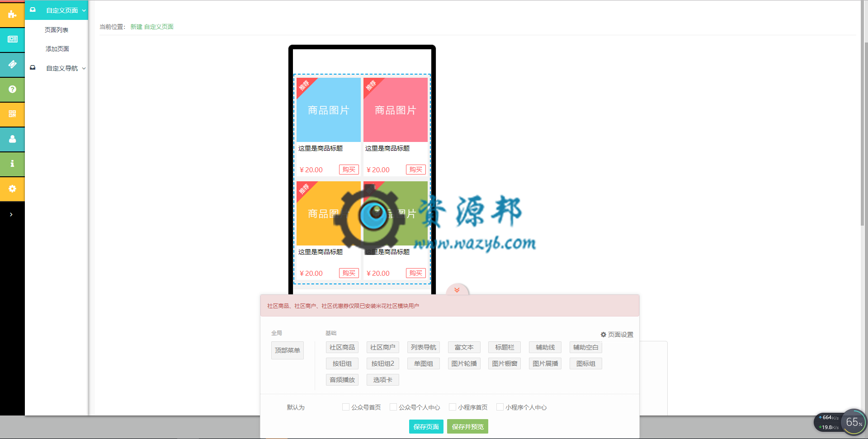Collapse the 自定义页面 menu section

(57, 10)
